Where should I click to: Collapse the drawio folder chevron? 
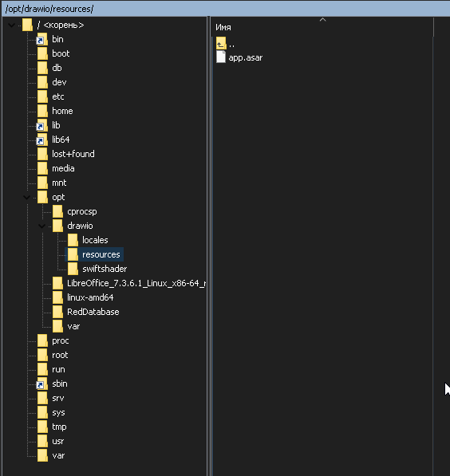[x=42, y=226]
